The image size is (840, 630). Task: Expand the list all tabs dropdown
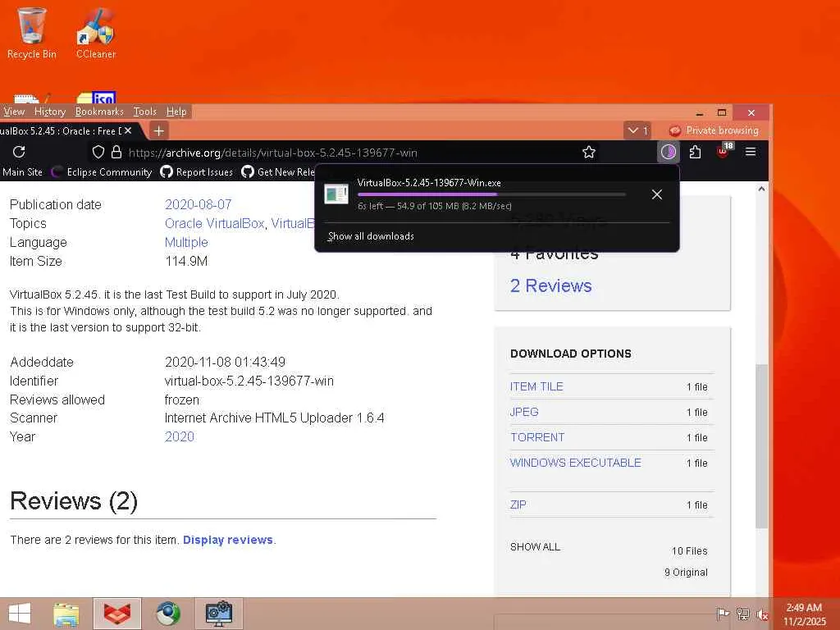coord(637,130)
